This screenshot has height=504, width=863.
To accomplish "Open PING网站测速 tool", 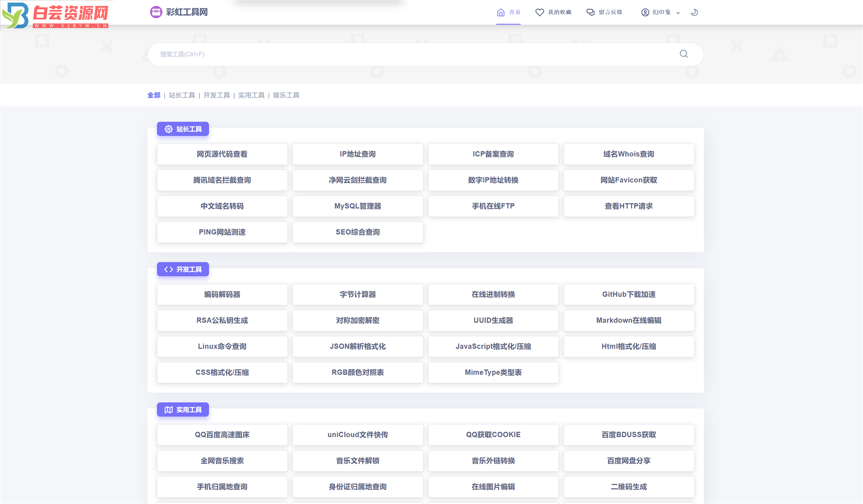I will point(222,232).
